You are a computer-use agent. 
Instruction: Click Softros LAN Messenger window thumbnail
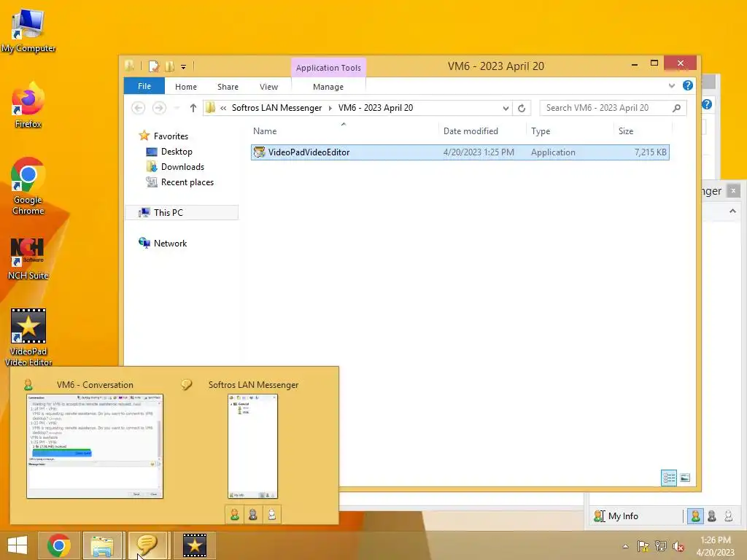click(x=252, y=446)
